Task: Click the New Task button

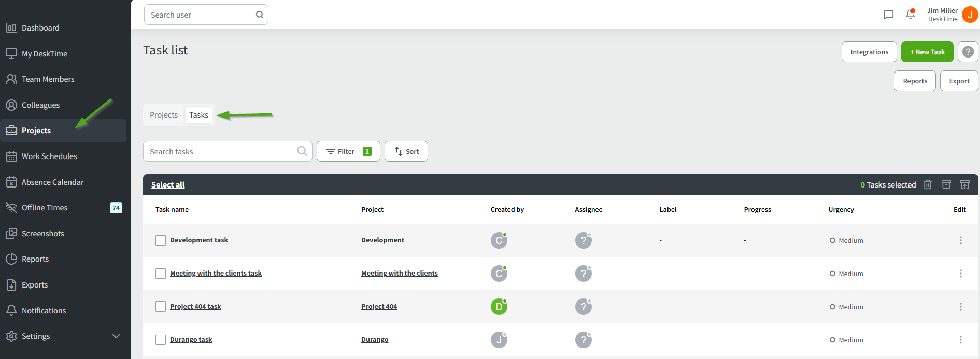Action: (927, 52)
